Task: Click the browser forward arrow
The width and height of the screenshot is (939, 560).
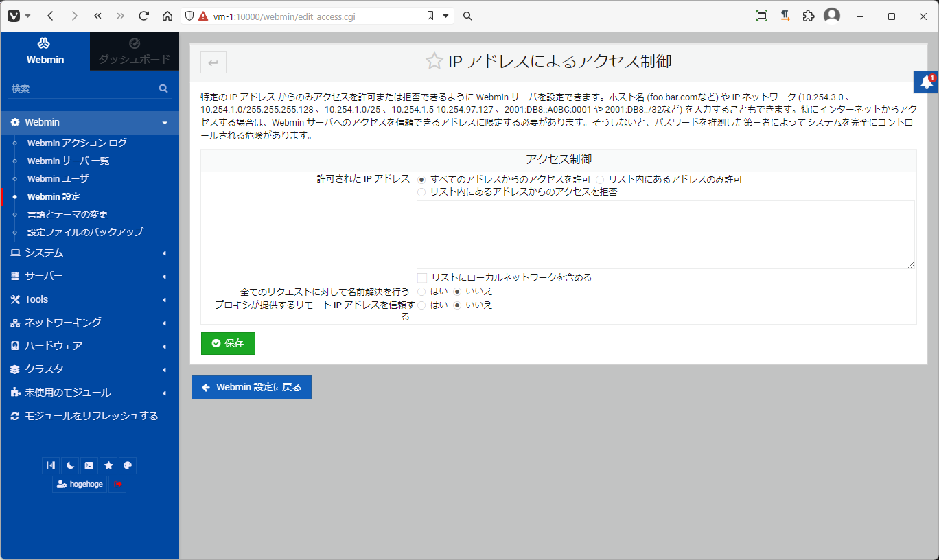Action: [74, 16]
